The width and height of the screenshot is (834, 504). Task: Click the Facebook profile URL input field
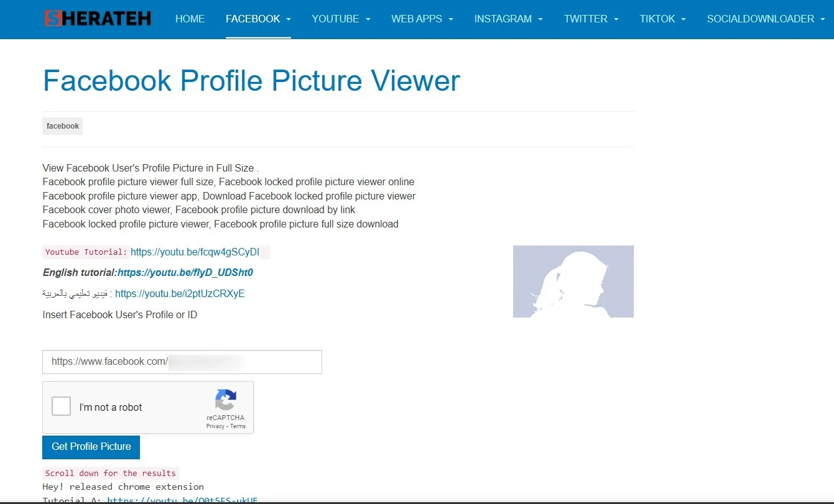(182, 362)
